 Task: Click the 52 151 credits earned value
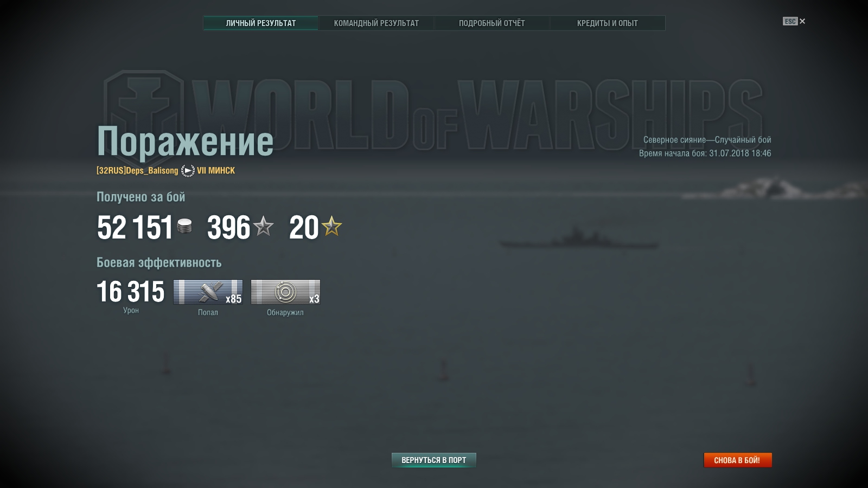coord(135,227)
